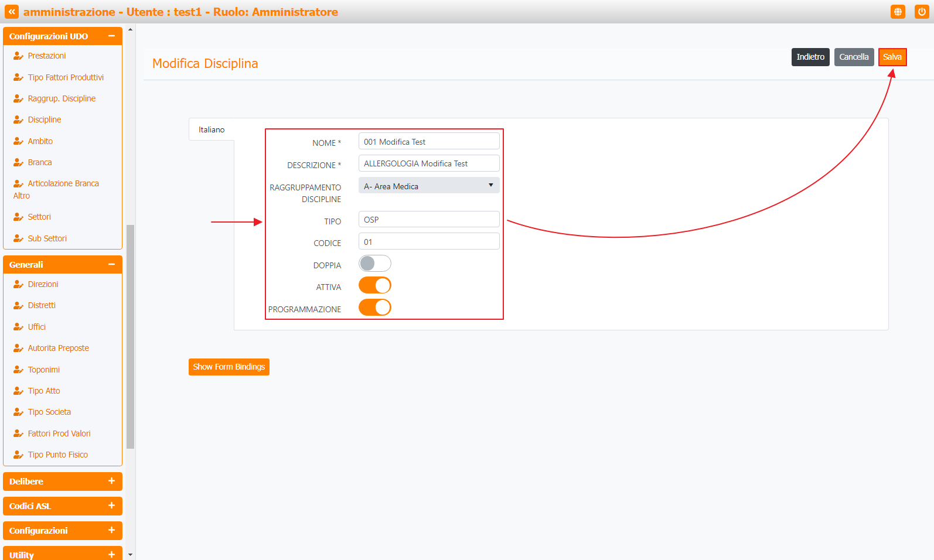Screen dimensions: 934x560
Task: Click the collapse sidebar double-chevron icon
Action: coord(12,12)
